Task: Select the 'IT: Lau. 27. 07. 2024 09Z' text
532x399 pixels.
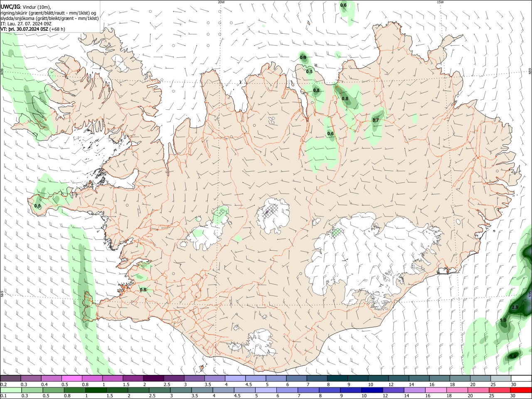Action: tap(26, 24)
